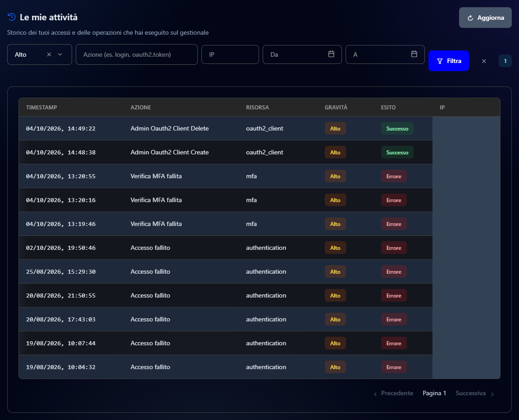Select the Admin Oauth2 Client Create action
The width and height of the screenshot is (519, 420).
tap(169, 152)
